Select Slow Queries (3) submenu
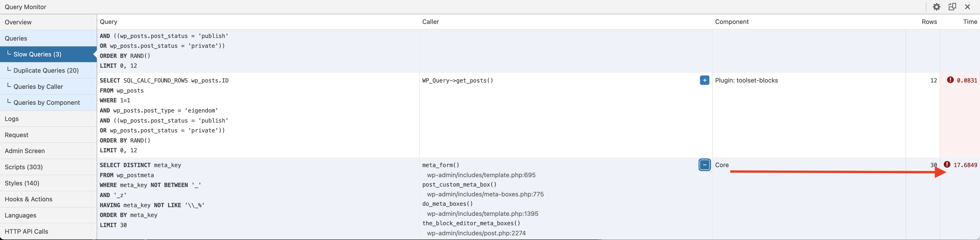 48,54
